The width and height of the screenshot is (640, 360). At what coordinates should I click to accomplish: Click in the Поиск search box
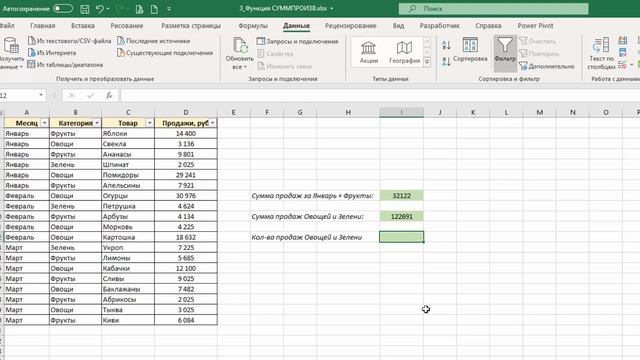click(x=493, y=9)
